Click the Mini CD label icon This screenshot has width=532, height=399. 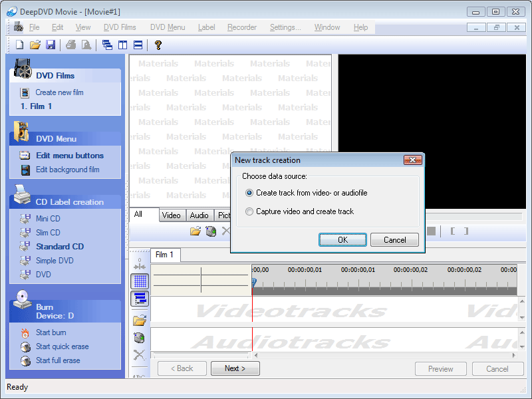point(25,219)
